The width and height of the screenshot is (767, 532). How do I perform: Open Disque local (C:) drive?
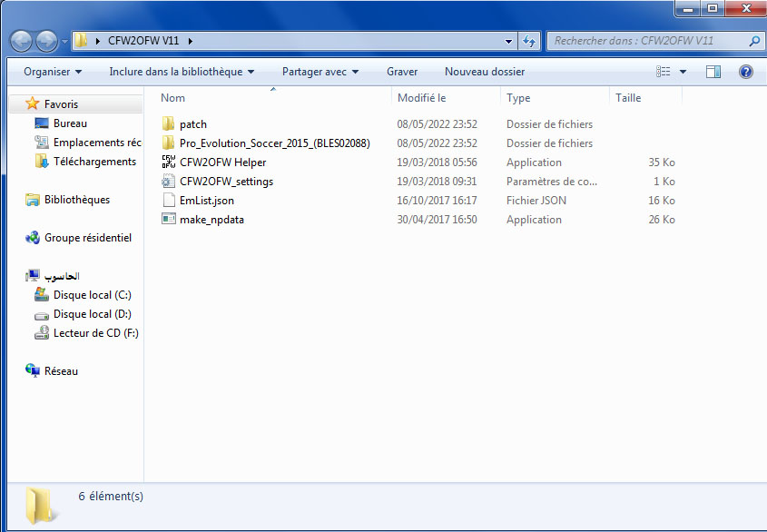[92, 295]
